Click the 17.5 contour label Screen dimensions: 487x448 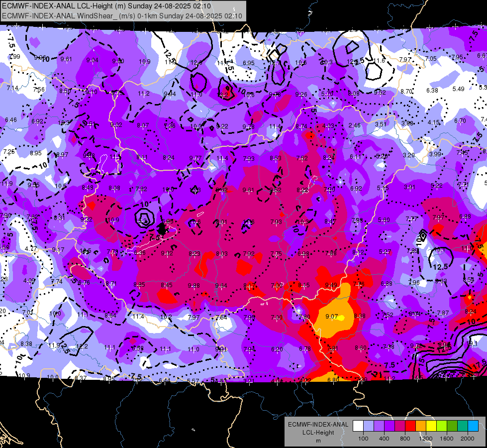[480, 364]
